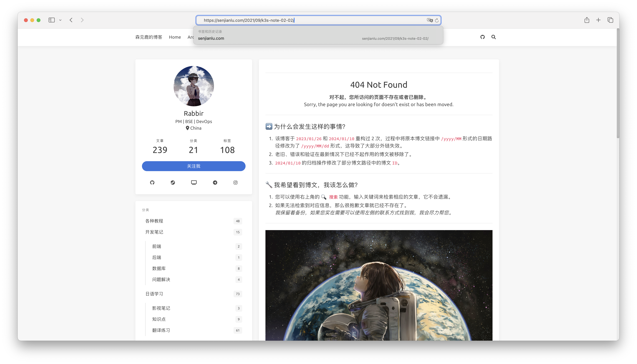This screenshot has height=364, width=637.
Task: Click the Rabbir avatar image
Action: pyautogui.click(x=193, y=86)
